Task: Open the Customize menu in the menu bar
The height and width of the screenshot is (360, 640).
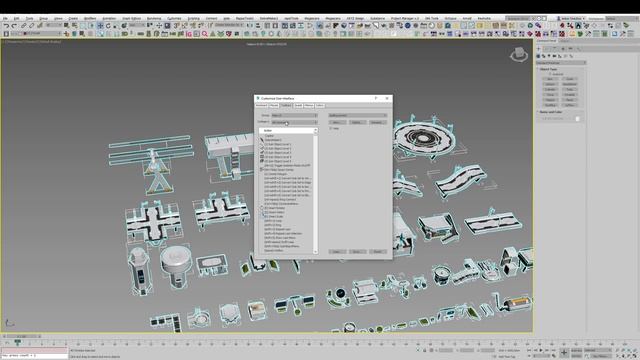Action: tap(174, 18)
